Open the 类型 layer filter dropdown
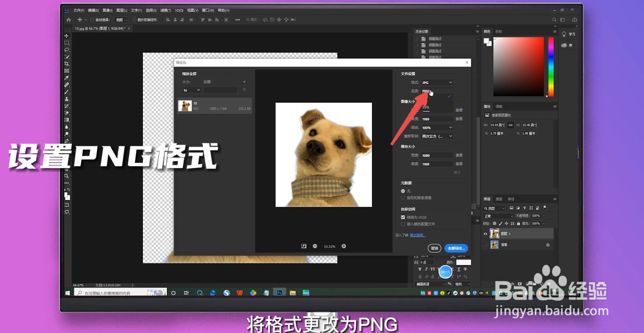The width and height of the screenshot is (644, 333). point(494,208)
